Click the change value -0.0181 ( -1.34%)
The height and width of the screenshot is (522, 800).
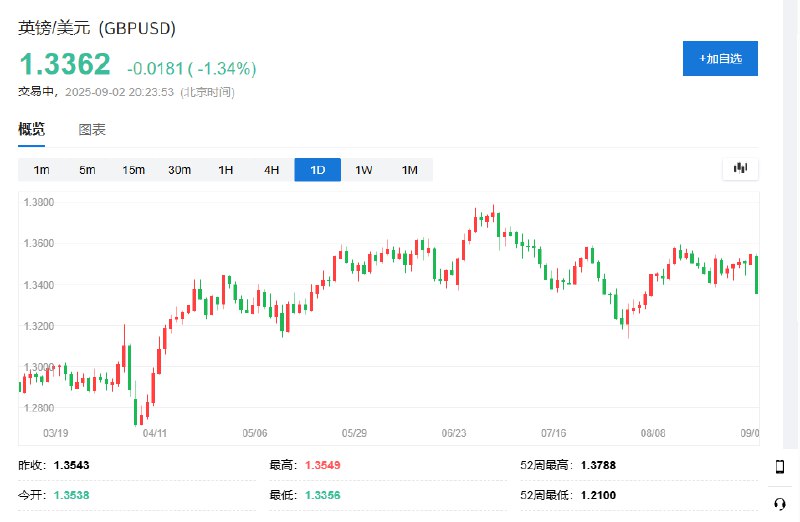(192, 68)
